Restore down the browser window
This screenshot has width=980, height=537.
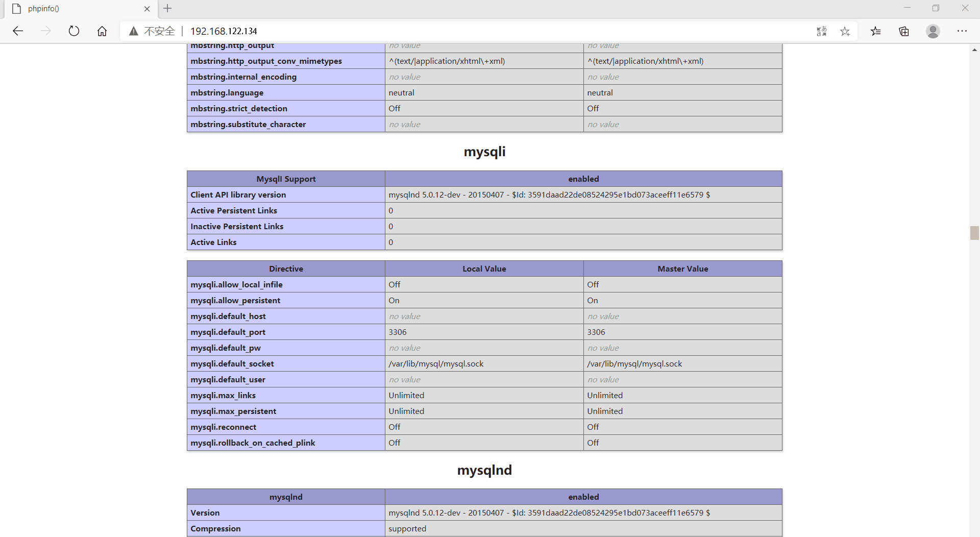tap(936, 8)
